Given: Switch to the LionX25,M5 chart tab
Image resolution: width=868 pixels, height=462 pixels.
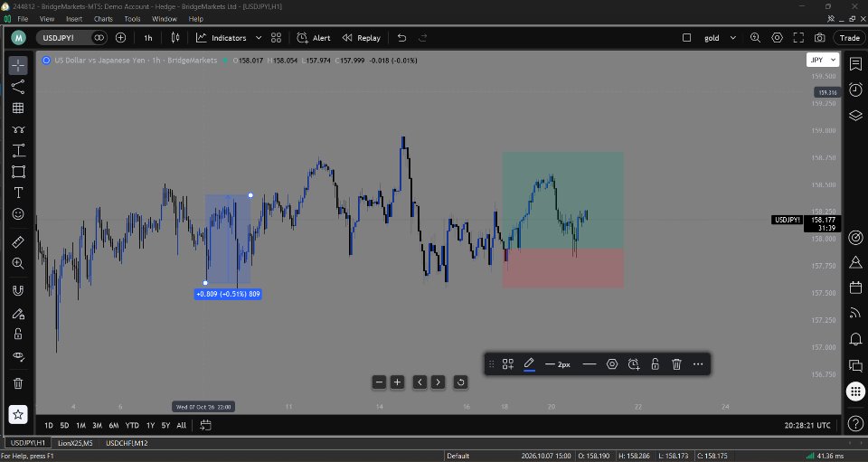Looking at the screenshot, I should [75, 443].
